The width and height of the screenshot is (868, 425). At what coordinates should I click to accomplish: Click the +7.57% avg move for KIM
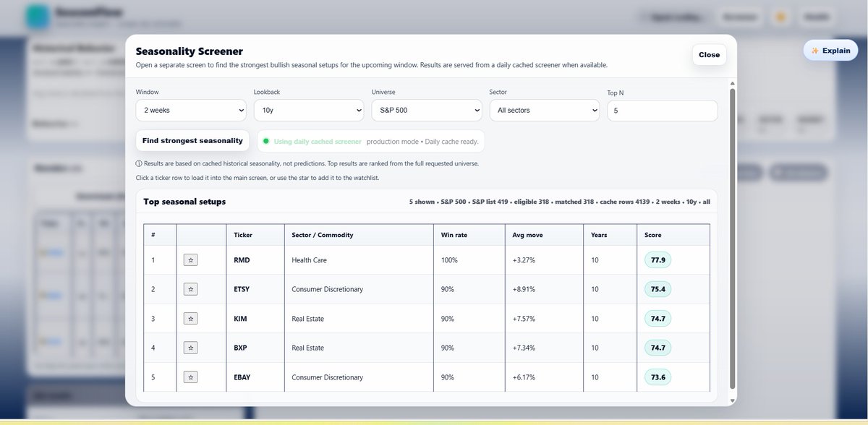click(x=524, y=318)
